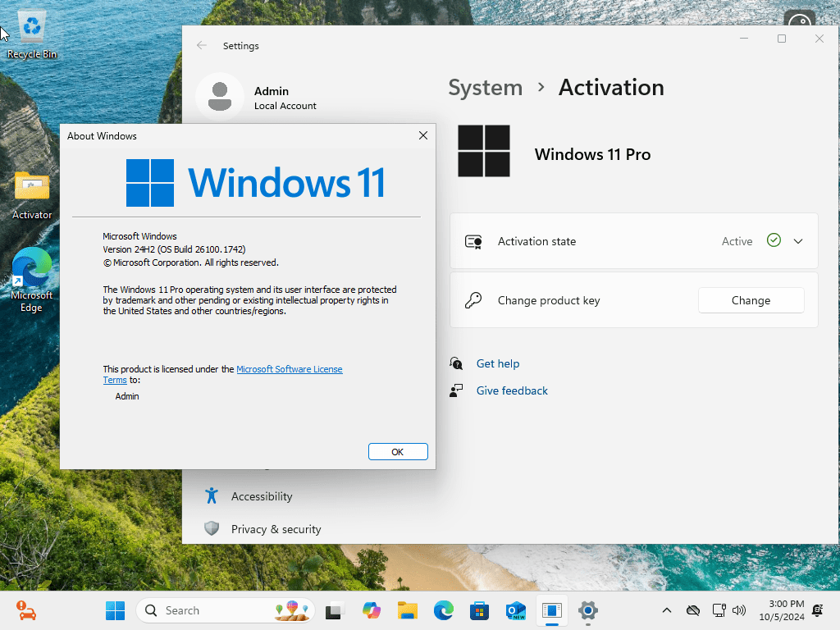Viewport: 840px width, 630px height.
Task: Click the Change product key button
Action: pyautogui.click(x=750, y=300)
